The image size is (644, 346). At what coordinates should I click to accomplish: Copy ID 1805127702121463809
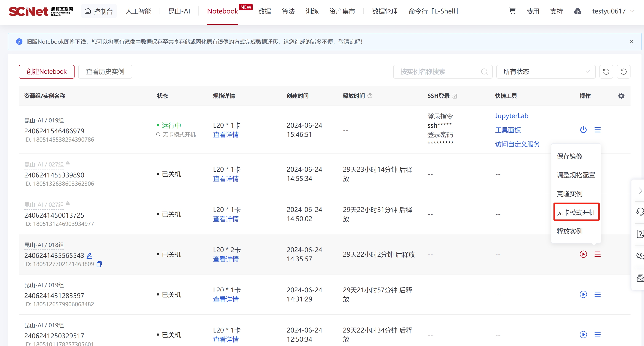99,264
